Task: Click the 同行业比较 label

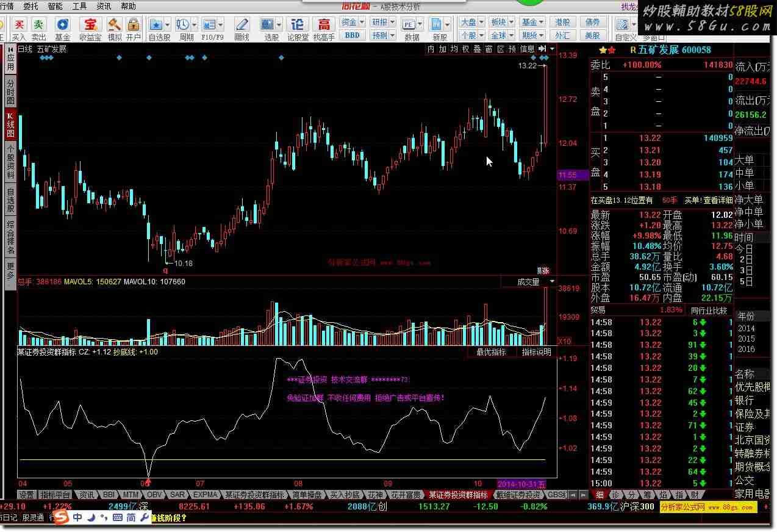Action: pyautogui.click(x=711, y=310)
